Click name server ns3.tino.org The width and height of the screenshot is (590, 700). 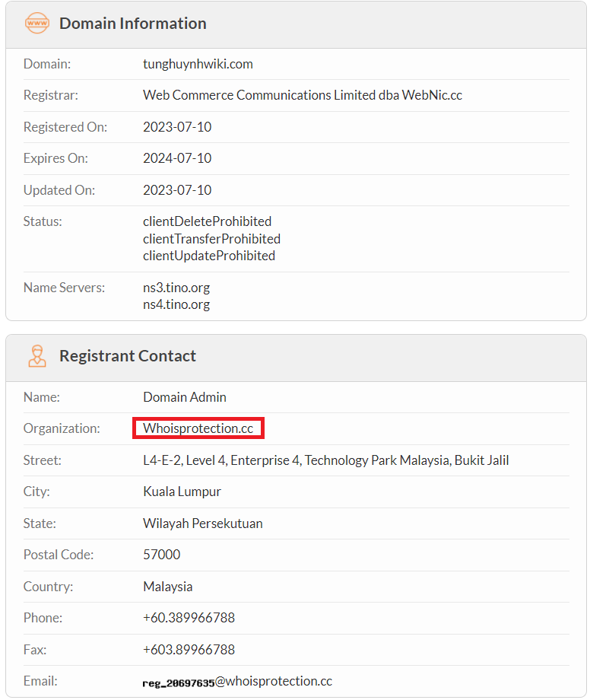(x=176, y=288)
